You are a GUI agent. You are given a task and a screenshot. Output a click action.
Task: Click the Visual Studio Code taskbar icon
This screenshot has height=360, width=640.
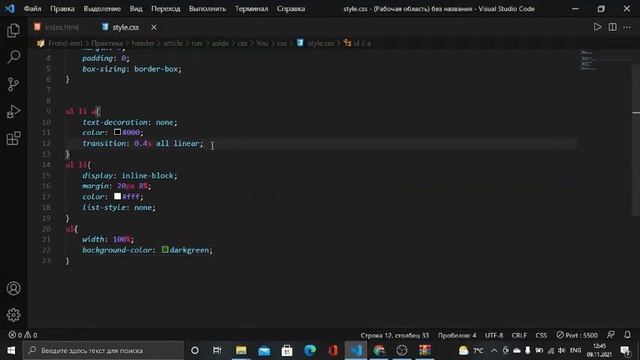(356, 350)
